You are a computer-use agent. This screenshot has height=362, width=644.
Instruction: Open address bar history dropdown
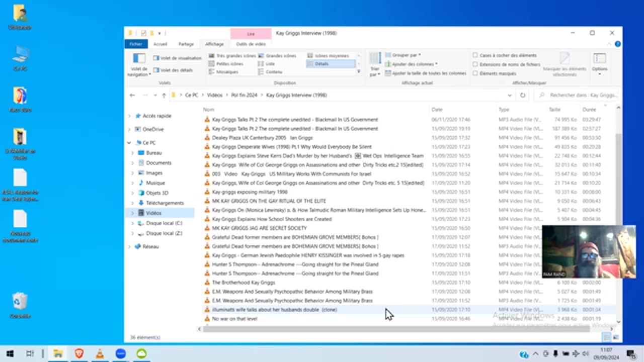pyautogui.click(x=510, y=95)
